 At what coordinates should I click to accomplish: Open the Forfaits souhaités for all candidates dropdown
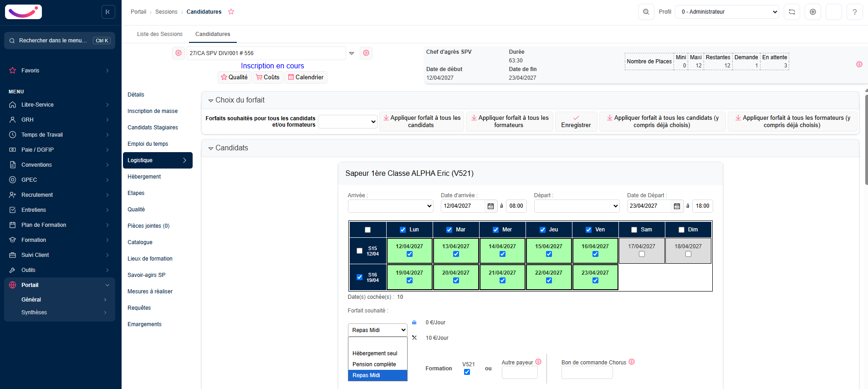347,122
